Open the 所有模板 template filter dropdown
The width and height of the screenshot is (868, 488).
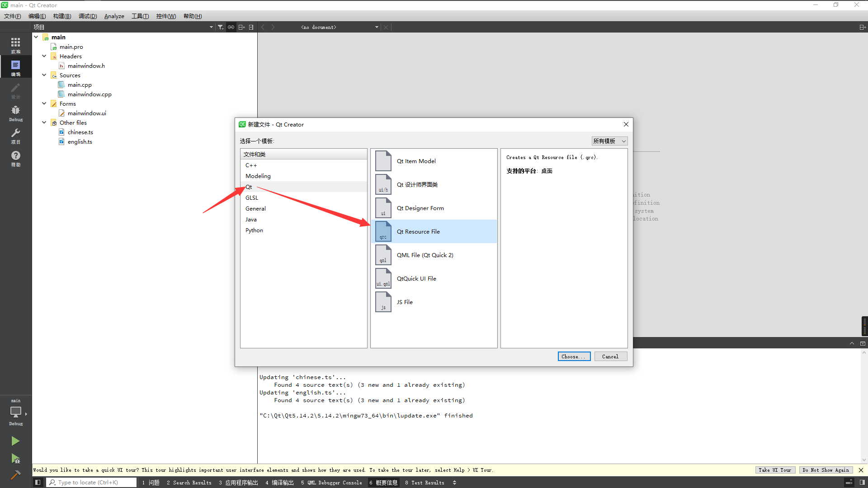pyautogui.click(x=609, y=141)
